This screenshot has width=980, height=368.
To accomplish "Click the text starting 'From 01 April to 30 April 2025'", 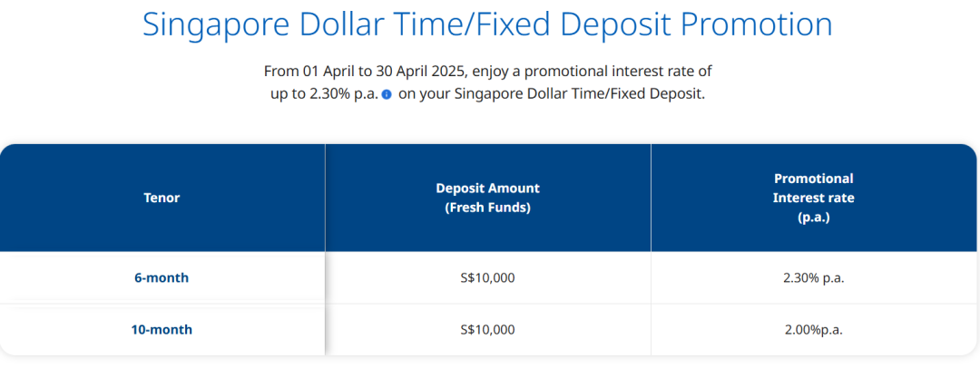I will click(487, 72).
